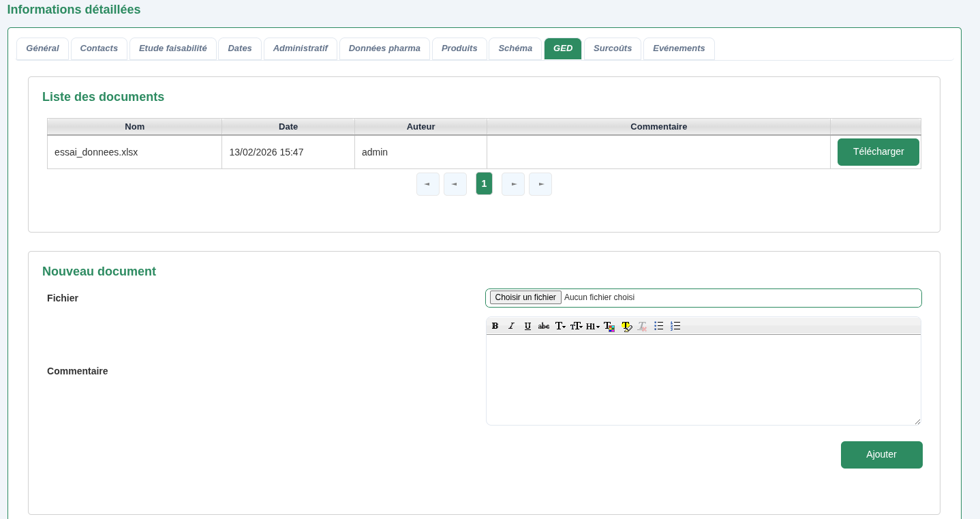Open the heading style dropdown

pyautogui.click(x=593, y=326)
